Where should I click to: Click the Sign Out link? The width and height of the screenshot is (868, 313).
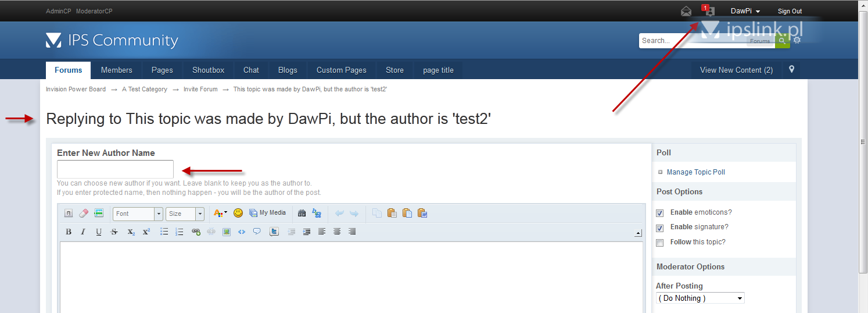[x=790, y=11]
